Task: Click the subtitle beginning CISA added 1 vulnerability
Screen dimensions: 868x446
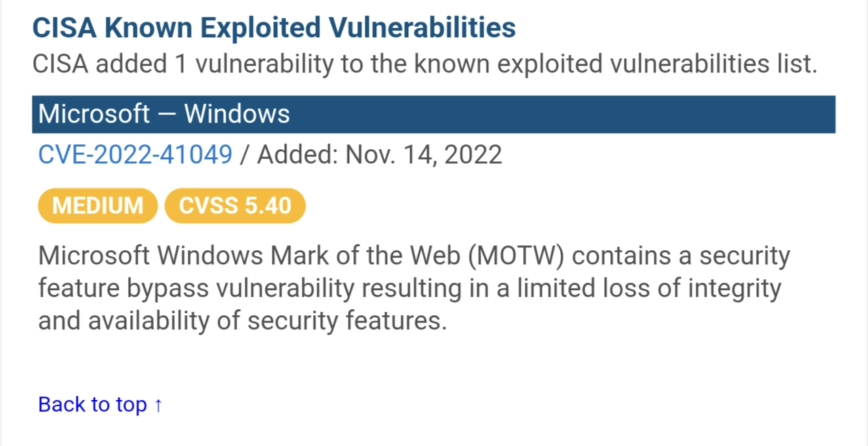Action: click(425, 64)
